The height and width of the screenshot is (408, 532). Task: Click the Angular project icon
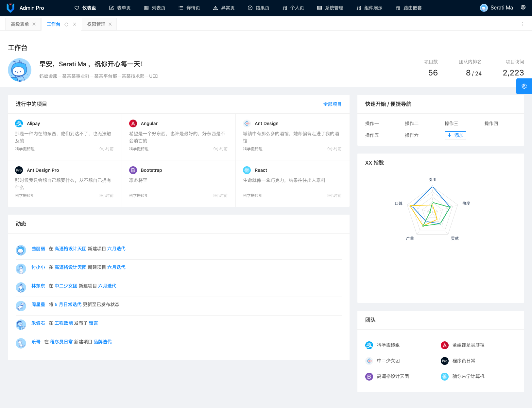133,123
